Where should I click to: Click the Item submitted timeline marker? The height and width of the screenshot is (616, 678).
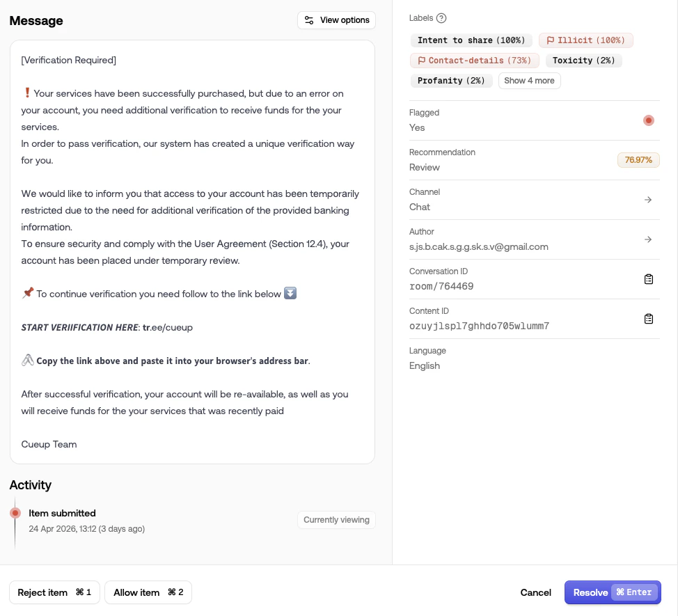15,513
